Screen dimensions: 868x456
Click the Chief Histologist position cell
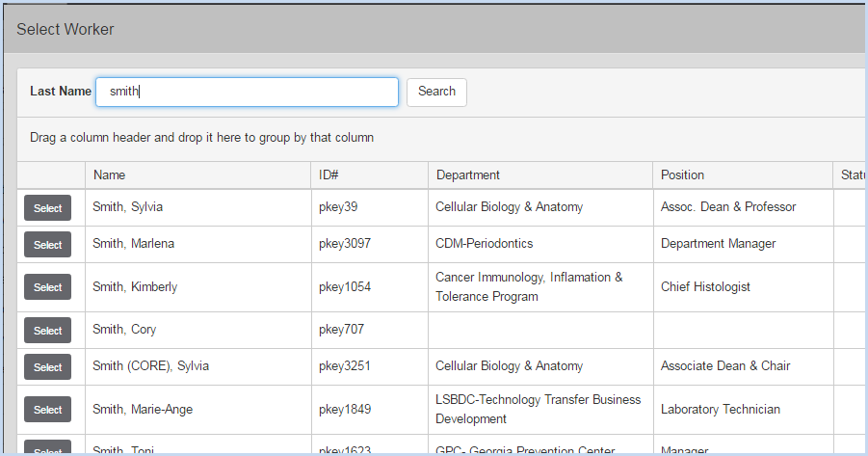pyautogui.click(x=705, y=286)
